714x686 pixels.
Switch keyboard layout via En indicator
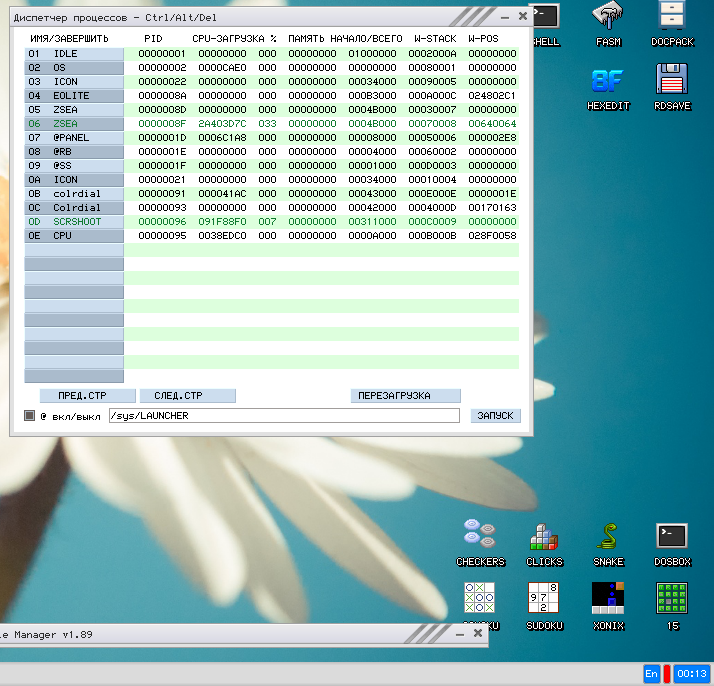click(x=651, y=675)
